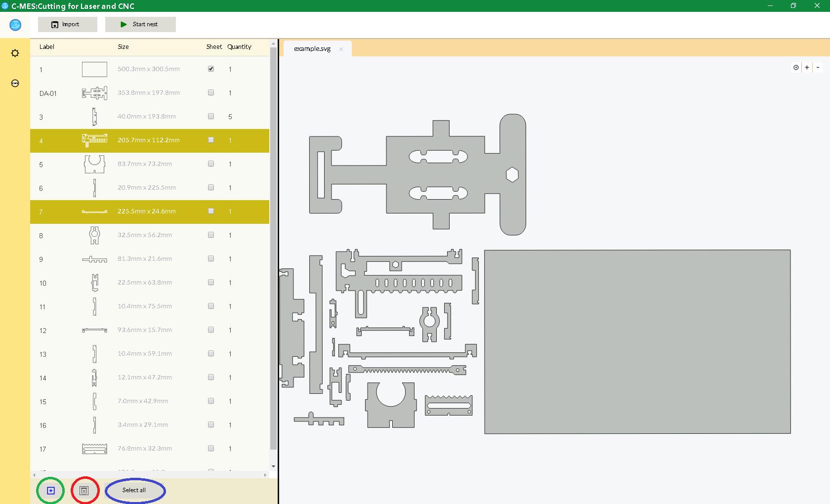Click size 81.3mm x 21.6mm

tap(145, 259)
